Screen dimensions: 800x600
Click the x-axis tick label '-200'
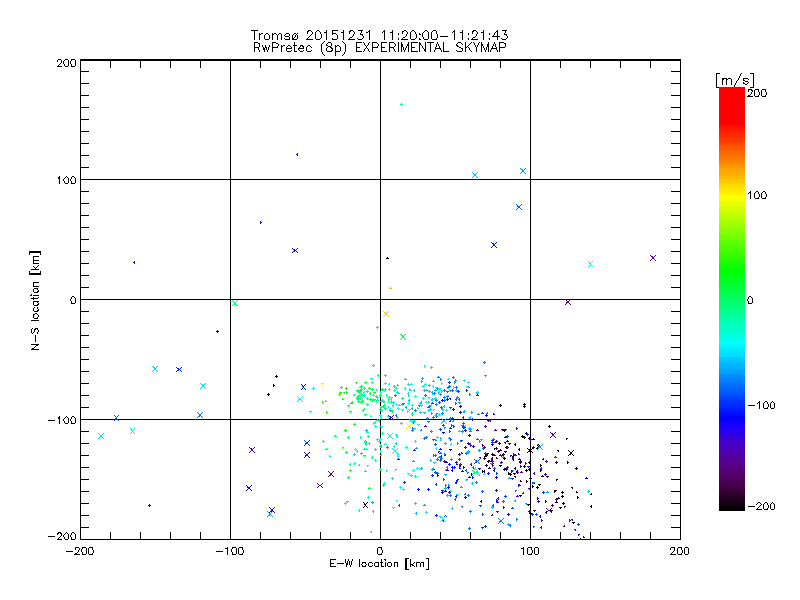coord(80,551)
